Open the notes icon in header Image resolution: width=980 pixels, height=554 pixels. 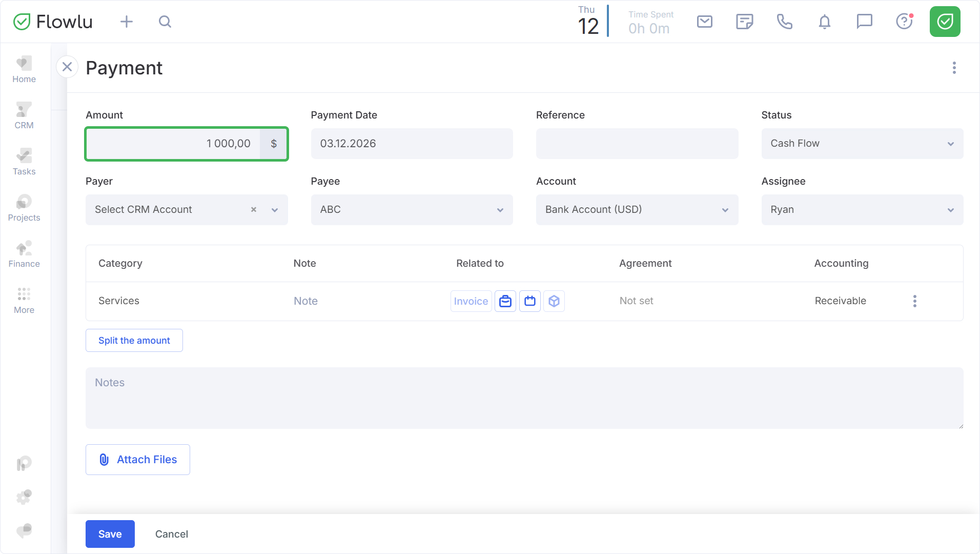(x=744, y=22)
